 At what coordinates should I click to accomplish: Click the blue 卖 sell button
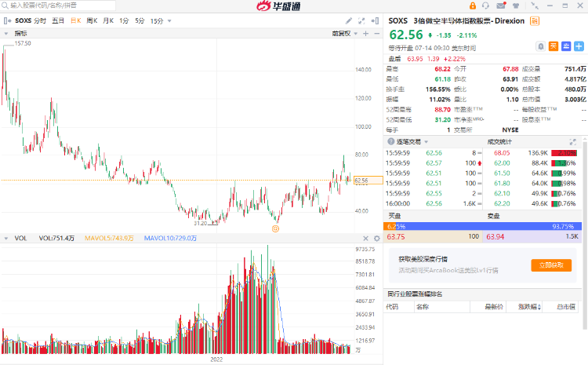(566, 46)
